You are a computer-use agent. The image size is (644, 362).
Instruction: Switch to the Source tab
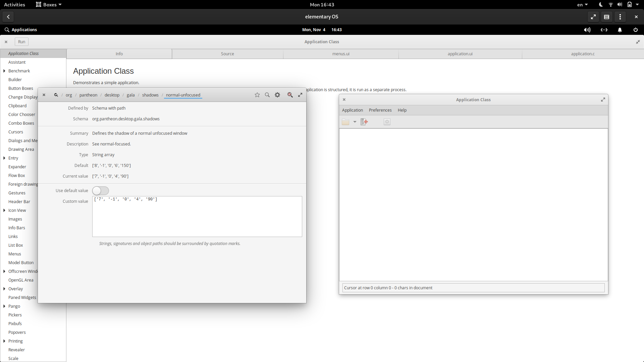pyautogui.click(x=227, y=54)
